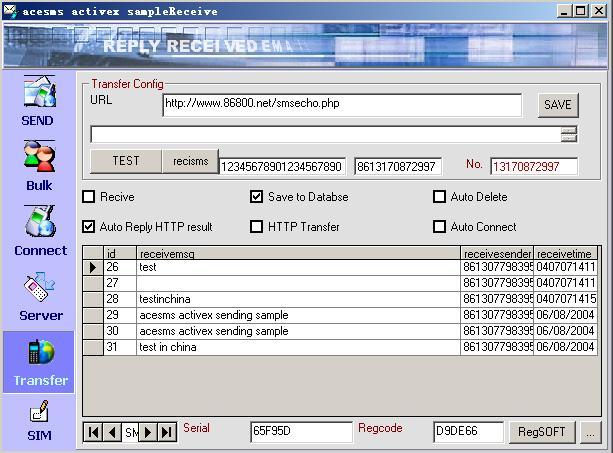Enable Auto Connect checkbox
This screenshot has height=453, width=613.
439,227
